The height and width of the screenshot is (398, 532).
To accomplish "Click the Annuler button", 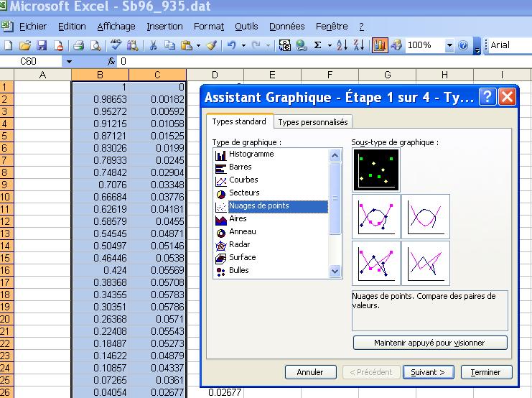I will pyautogui.click(x=310, y=372).
